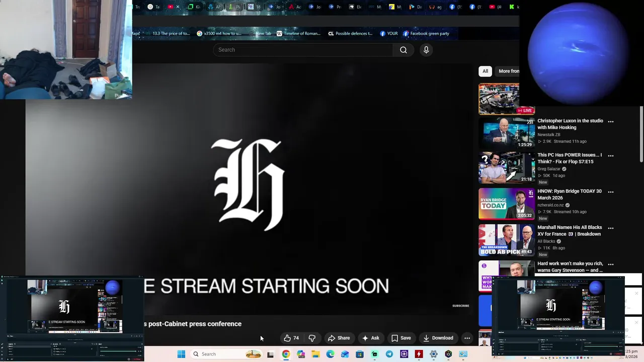The width and height of the screenshot is (644, 362).
Task: Open Microsoft Store from the taskbar
Action: tap(360, 354)
